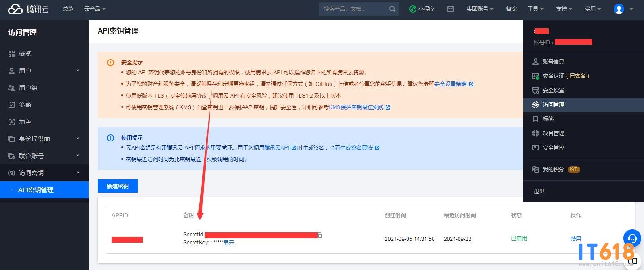Click the 用户组 people icon
The height and width of the screenshot is (270, 644).
(12, 88)
